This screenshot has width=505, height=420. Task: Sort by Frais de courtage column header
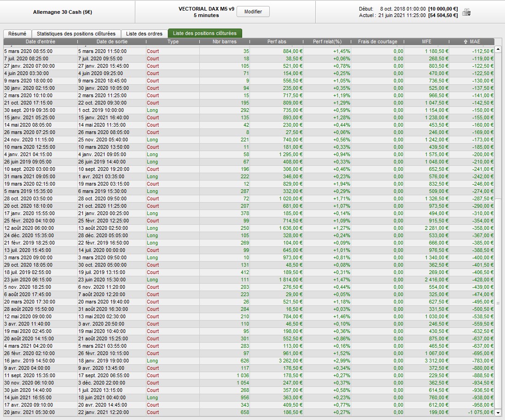(377, 42)
